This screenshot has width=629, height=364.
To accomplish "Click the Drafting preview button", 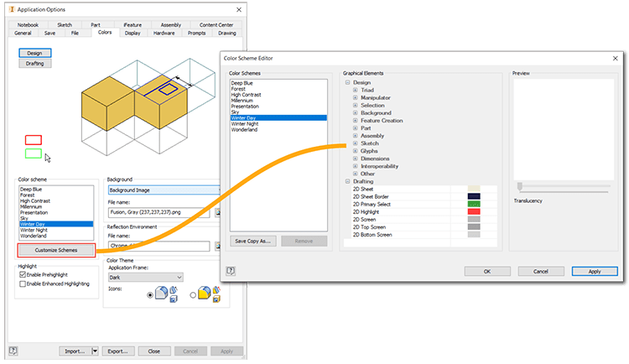I will tap(35, 64).
